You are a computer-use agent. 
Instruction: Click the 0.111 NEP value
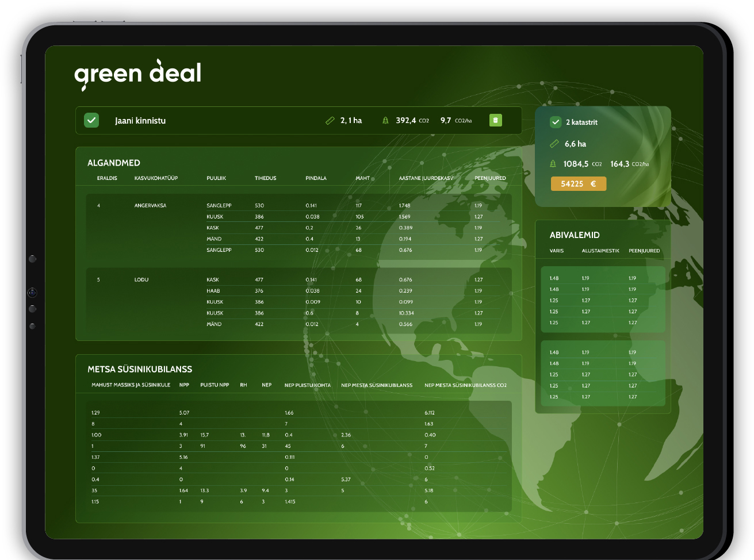[x=290, y=457]
